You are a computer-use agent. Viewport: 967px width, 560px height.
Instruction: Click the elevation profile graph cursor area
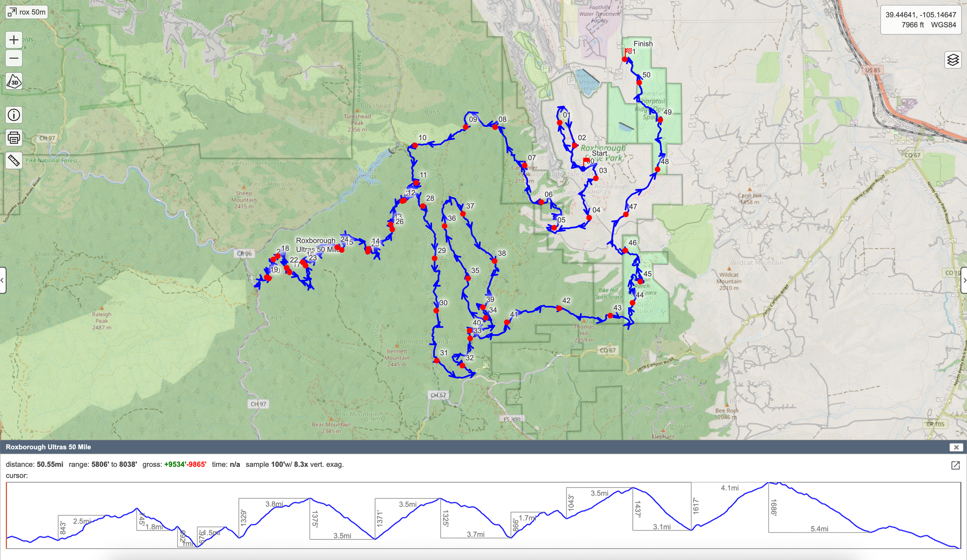tap(483, 514)
